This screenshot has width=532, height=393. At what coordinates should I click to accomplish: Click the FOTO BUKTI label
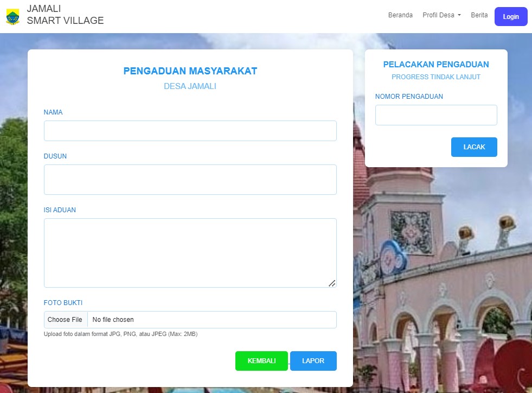(63, 303)
